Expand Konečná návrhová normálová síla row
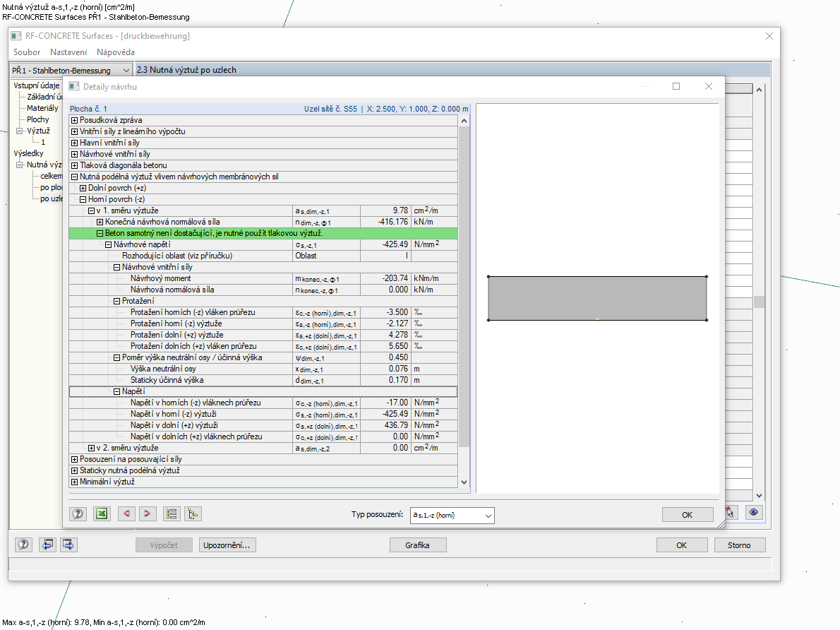The width and height of the screenshot is (840, 630). click(x=100, y=222)
